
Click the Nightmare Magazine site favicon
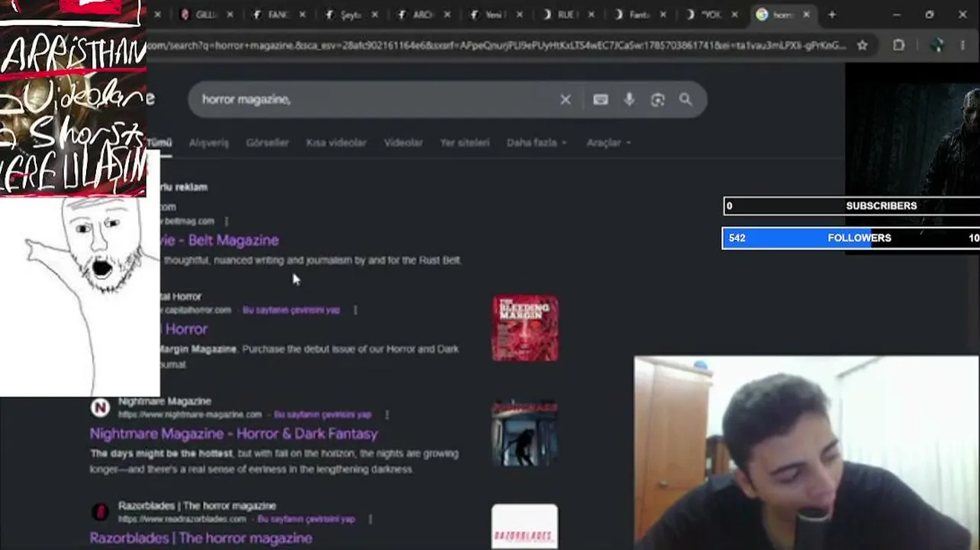pos(100,408)
